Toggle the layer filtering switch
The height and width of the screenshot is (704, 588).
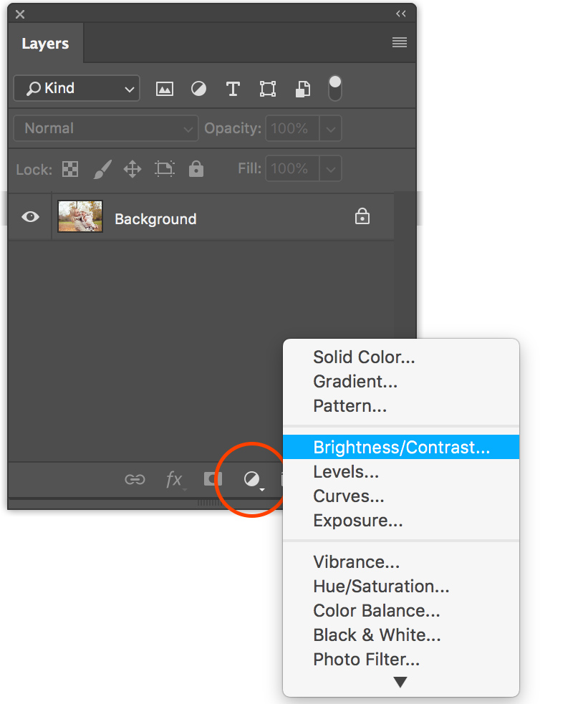pyautogui.click(x=334, y=88)
